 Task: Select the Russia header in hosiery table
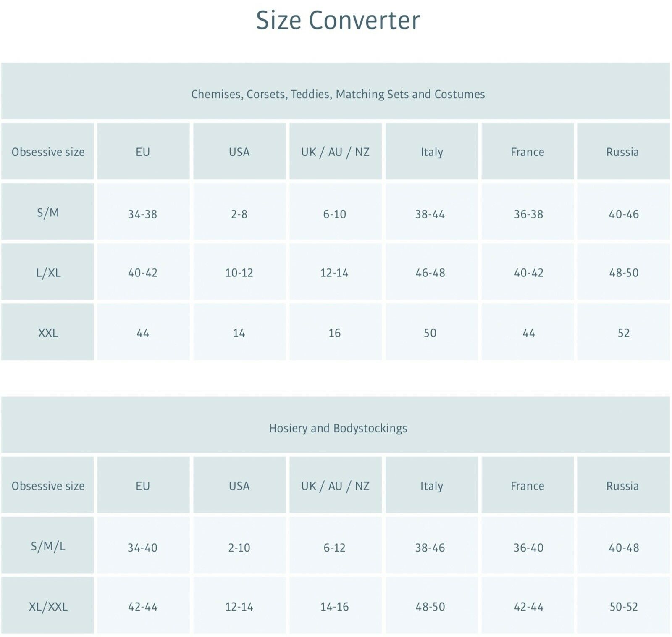tap(624, 485)
